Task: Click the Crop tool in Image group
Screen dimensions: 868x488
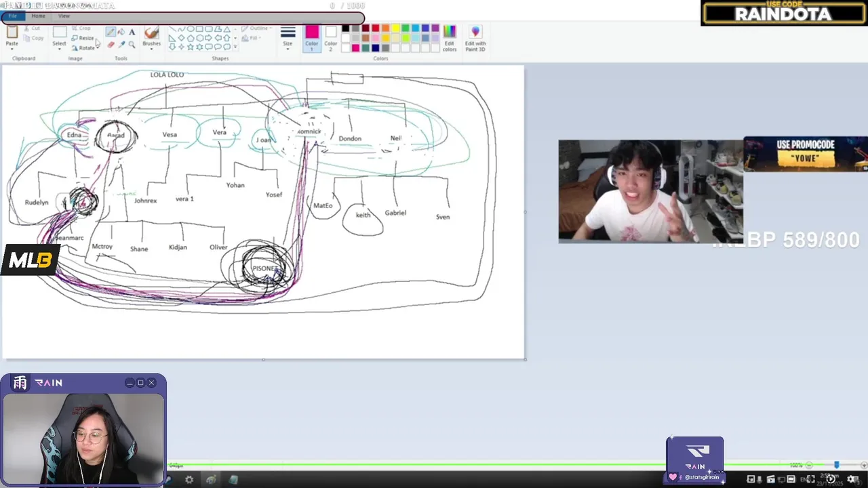Action: (81, 28)
